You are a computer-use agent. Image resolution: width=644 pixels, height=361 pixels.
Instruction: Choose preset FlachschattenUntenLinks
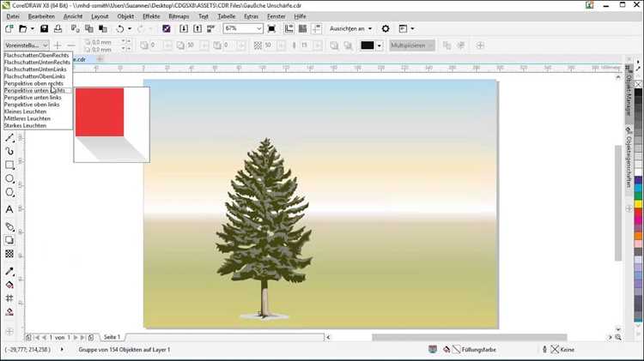(38, 69)
